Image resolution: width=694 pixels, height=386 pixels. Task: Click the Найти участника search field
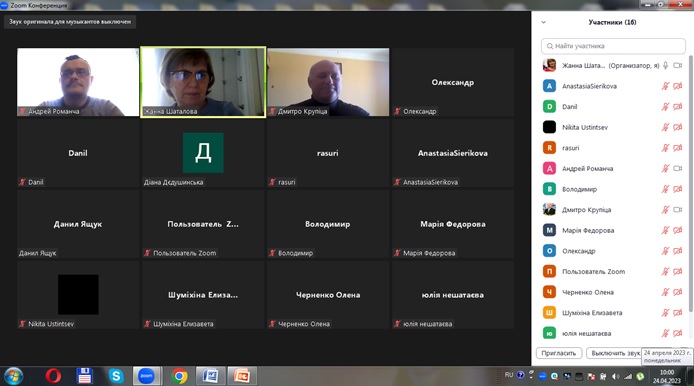[613, 46]
